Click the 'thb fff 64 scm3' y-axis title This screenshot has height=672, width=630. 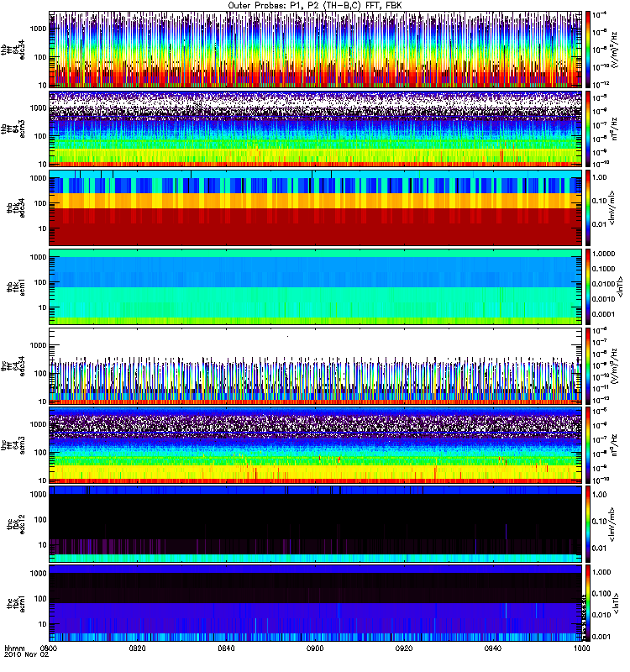[13, 129]
